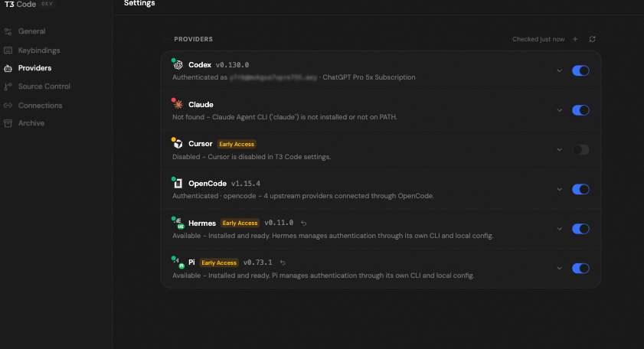Click the Cursor cube logo icon
The height and width of the screenshot is (349, 644).
(x=178, y=144)
